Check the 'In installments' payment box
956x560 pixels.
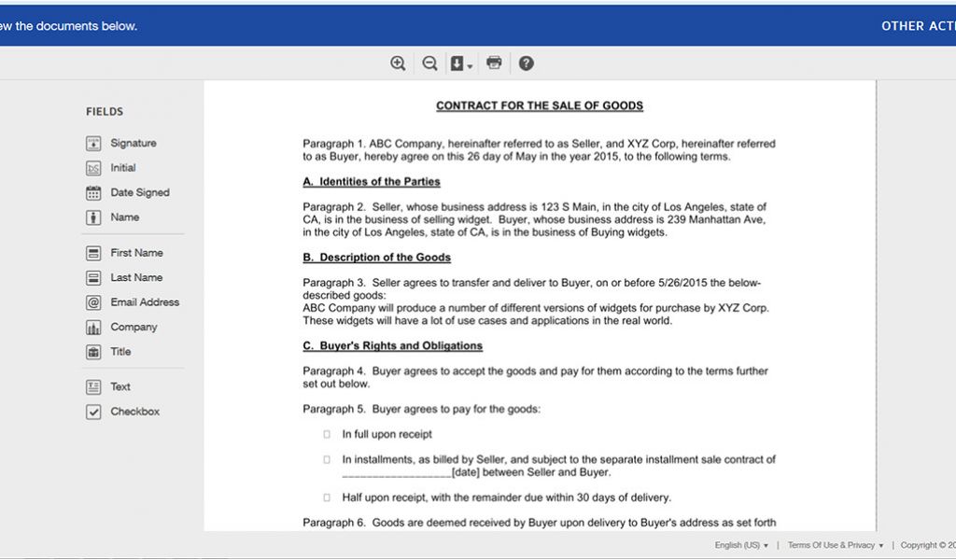[327, 459]
